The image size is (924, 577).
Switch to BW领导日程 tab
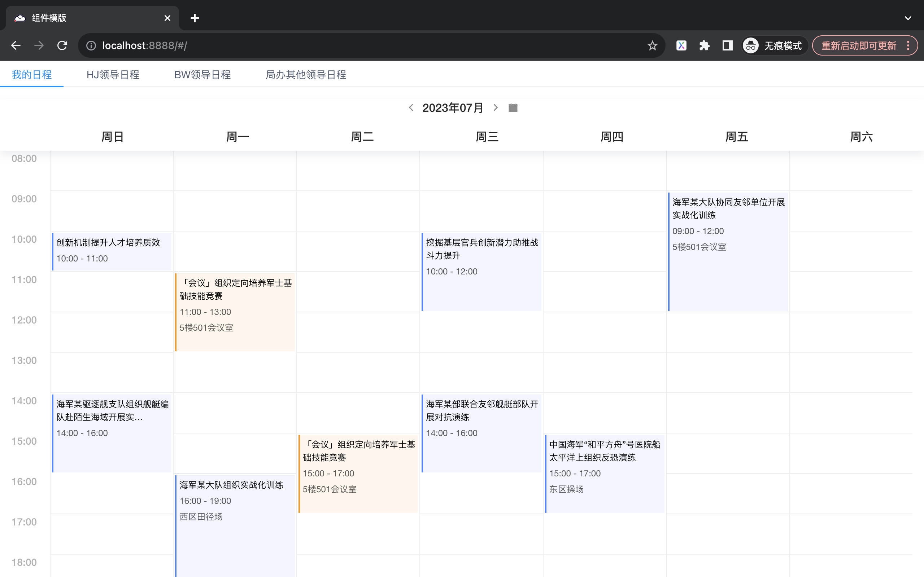(202, 75)
